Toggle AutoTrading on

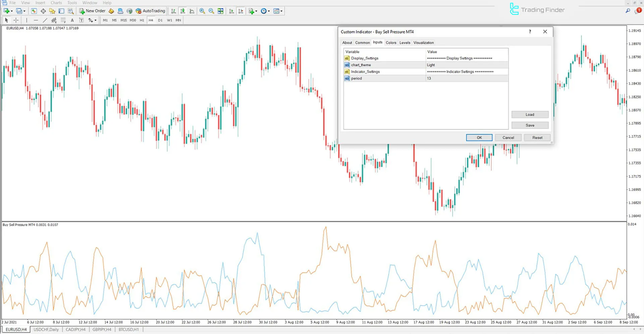pyautogui.click(x=150, y=11)
